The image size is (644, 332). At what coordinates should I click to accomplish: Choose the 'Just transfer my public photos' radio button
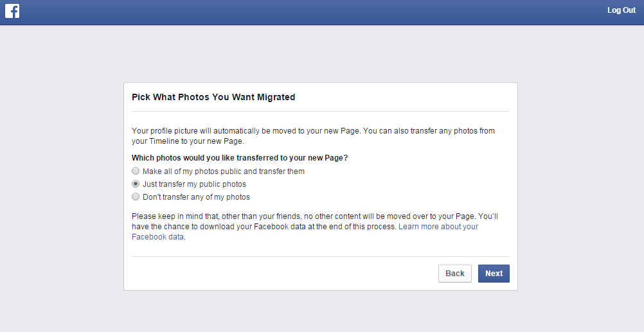click(135, 184)
